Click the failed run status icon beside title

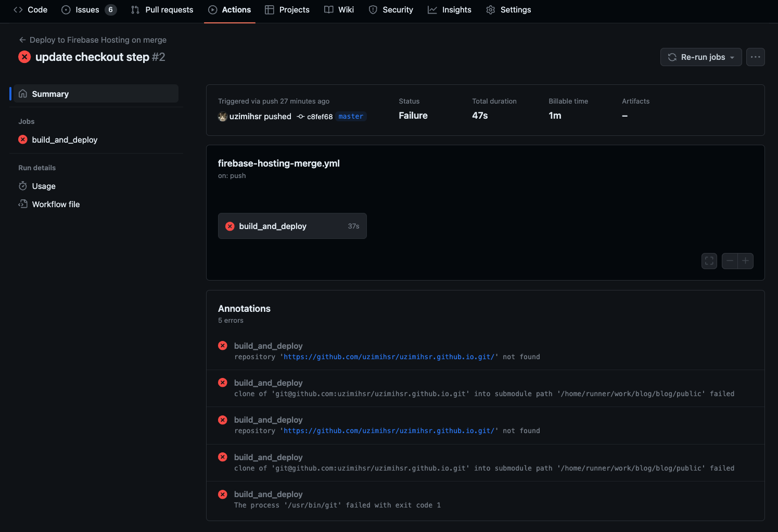coord(24,57)
